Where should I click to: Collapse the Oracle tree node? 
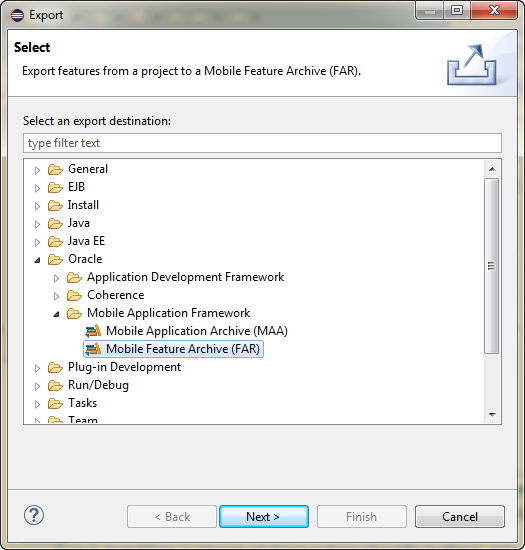click(37, 260)
